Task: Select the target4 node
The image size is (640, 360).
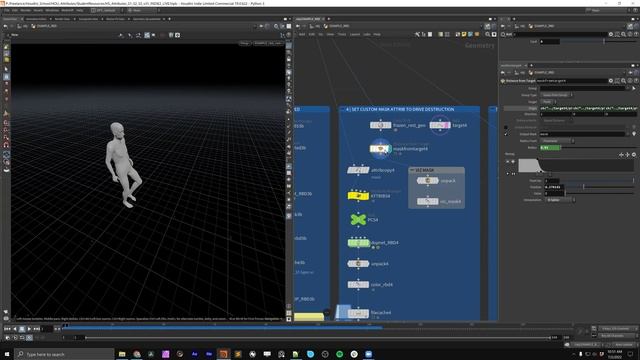Action: click(440, 125)
